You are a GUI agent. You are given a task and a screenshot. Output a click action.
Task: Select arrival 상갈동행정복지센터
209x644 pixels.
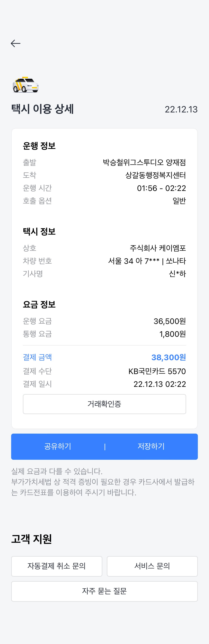click(x=155, y=175)
